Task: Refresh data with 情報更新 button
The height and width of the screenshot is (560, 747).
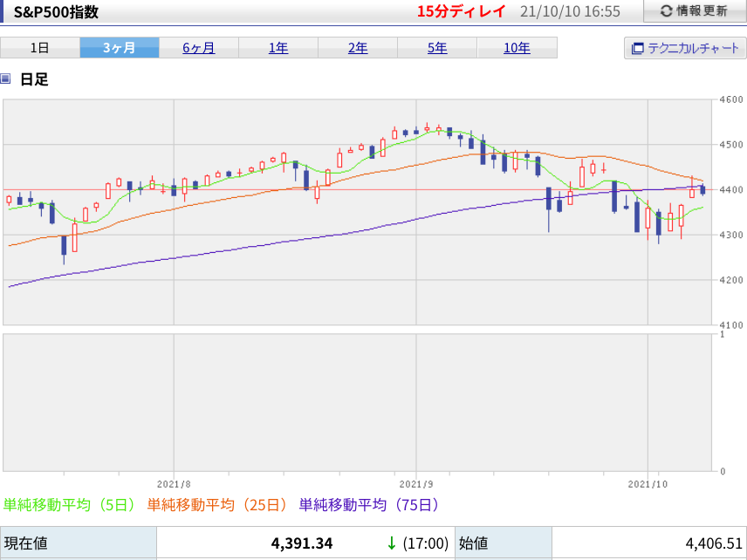Action: [695, 11]
